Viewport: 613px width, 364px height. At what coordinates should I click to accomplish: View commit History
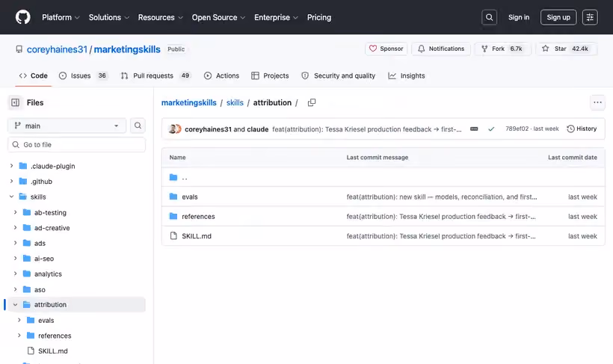[x=582, y=129]
